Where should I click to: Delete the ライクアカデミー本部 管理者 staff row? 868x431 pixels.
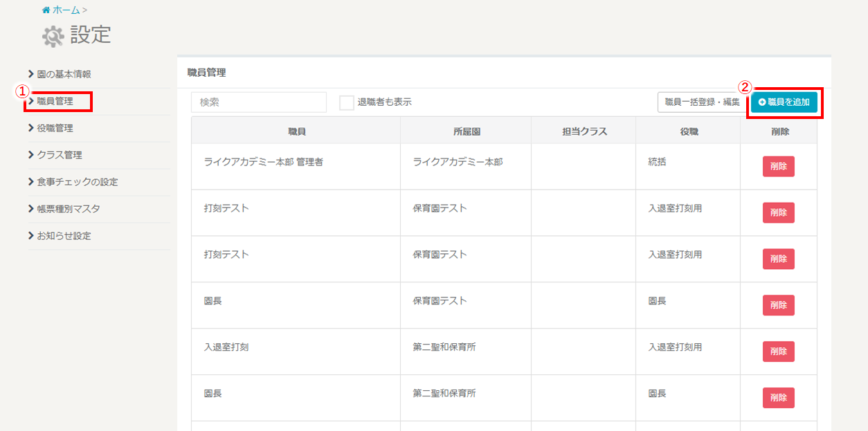(x=778, y=167)
